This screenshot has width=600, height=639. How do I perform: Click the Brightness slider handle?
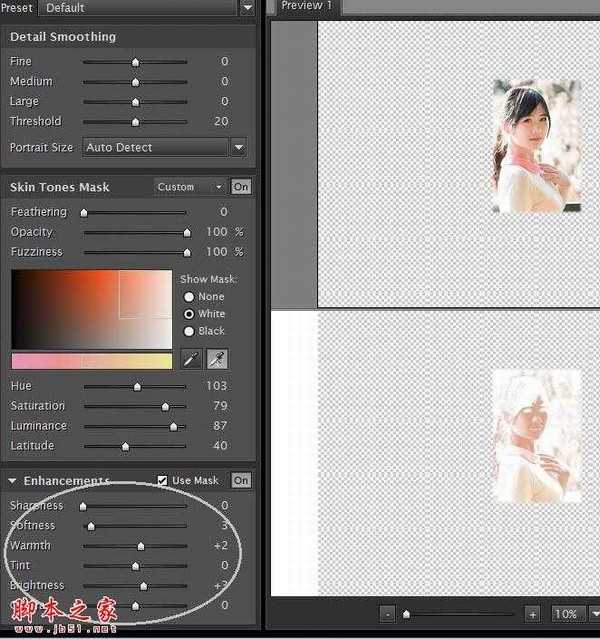coord(143,586)
